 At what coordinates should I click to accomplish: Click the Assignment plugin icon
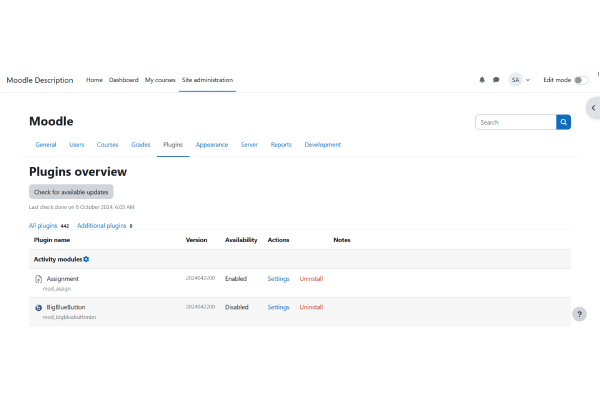point(38,279)
